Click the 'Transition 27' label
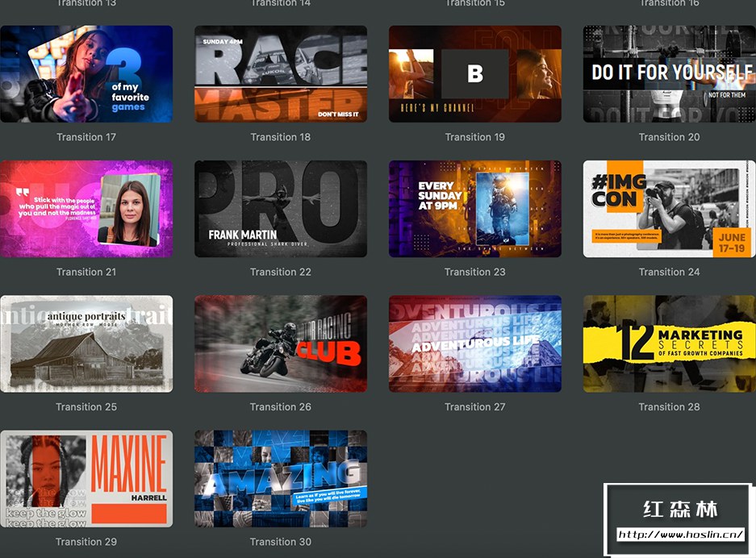 pos(475,407)
